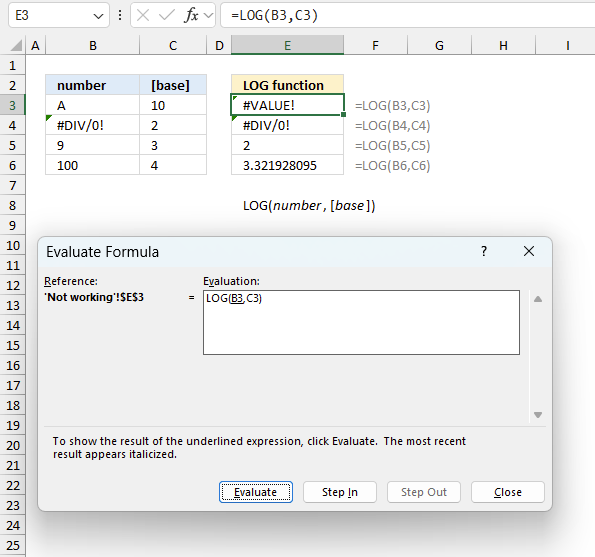Select column D header
Screen dimensions: 595x557
(x=219, y=46)
